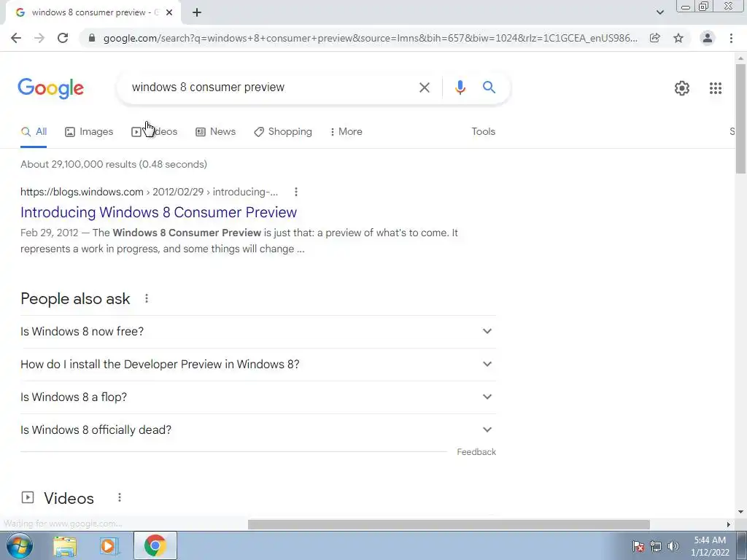This screenshot has width=747, height=560.
Task: Switch to the News tab
Action: 215,132
